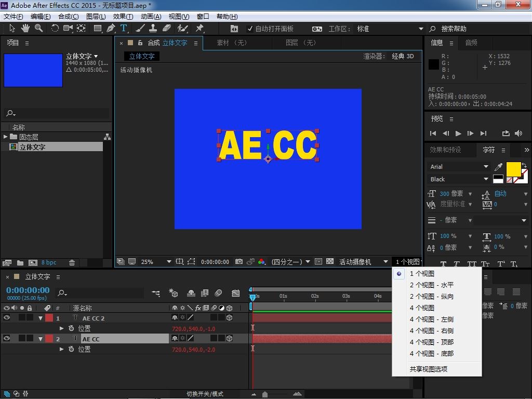Hide the AE CC 2 layer eye
This screenshot has height=399, width=532.
[x=6, y=318]
